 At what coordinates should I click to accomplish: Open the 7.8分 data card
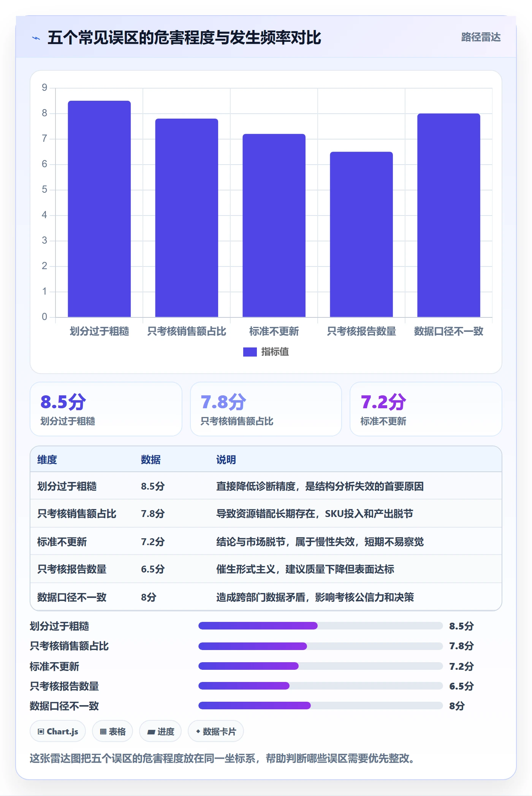coord(266,409)
